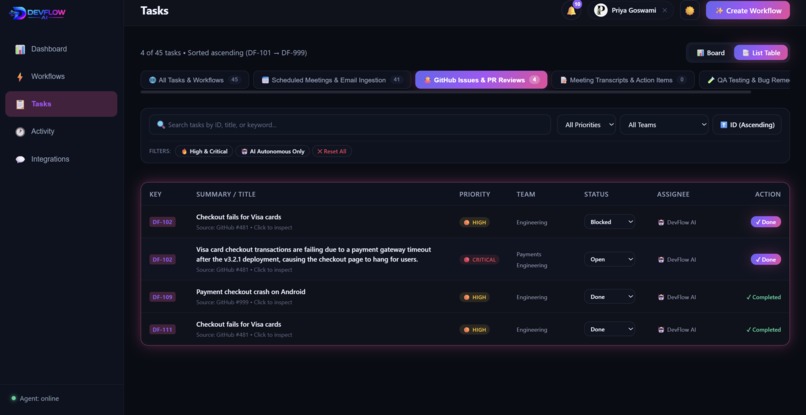
Task: Click Done button for Blocked task
Action: pyautogui.click(x=765, y=222)
